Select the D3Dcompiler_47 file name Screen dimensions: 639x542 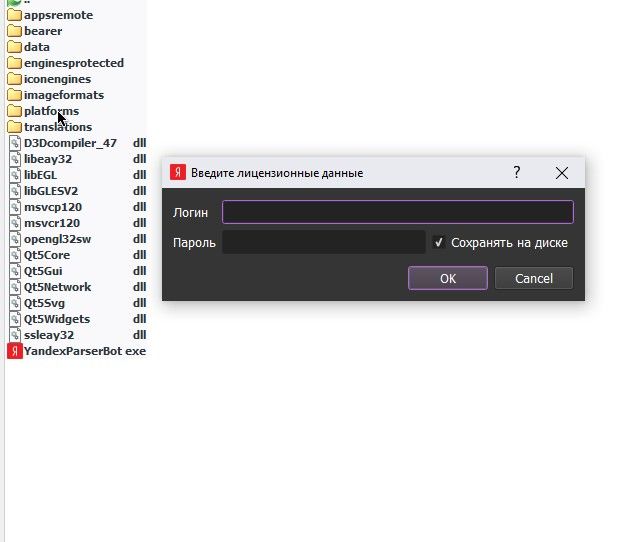71,143
